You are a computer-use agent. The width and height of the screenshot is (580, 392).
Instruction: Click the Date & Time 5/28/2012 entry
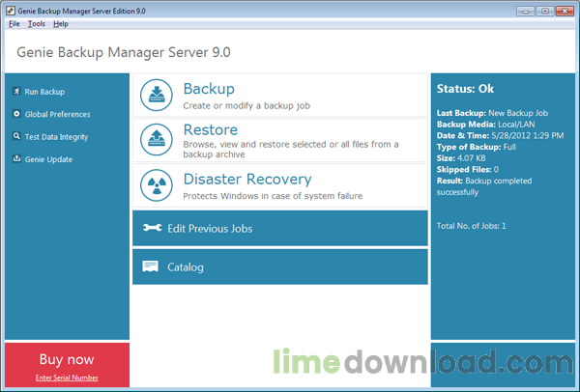click(500, 135)
